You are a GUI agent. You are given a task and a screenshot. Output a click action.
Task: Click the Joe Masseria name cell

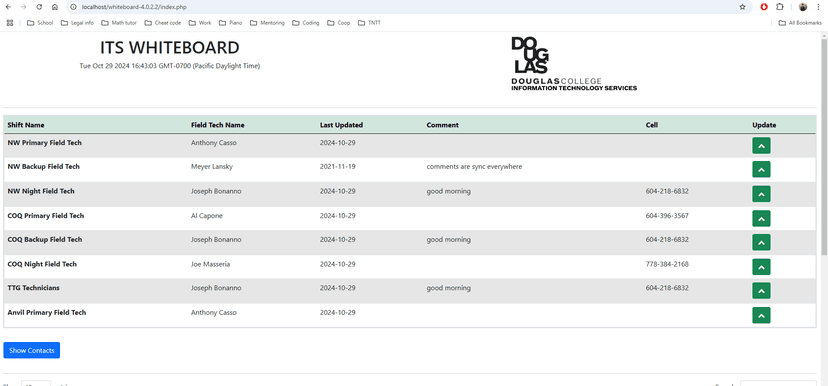pyautogui.click(x=211, y=264)
